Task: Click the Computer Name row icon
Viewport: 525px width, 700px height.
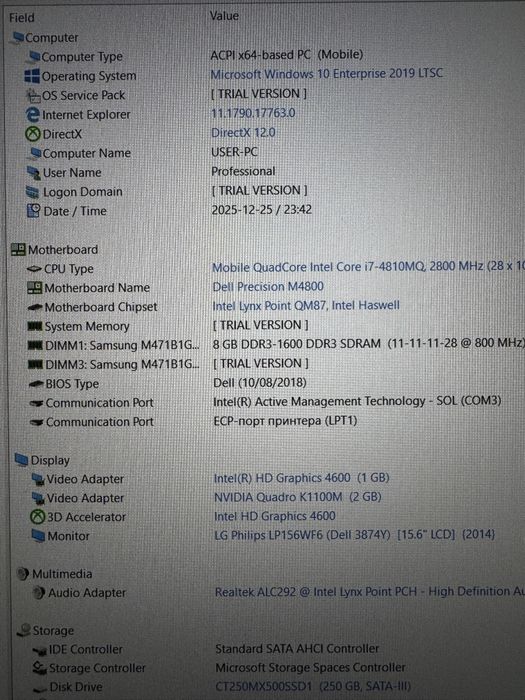Action: (x=35, y=153)
